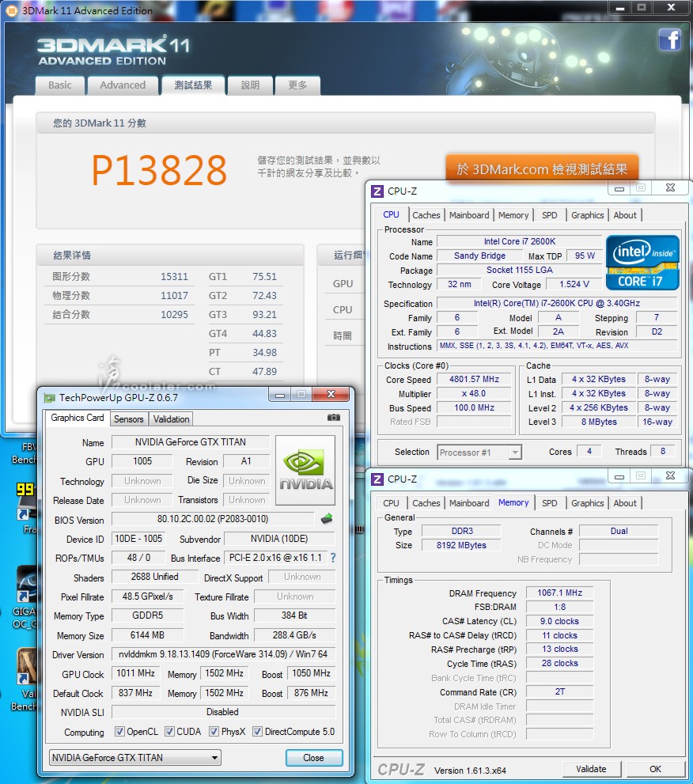
Task: Toggle the PhysX checkbox
Action: [x=214, y=732]
